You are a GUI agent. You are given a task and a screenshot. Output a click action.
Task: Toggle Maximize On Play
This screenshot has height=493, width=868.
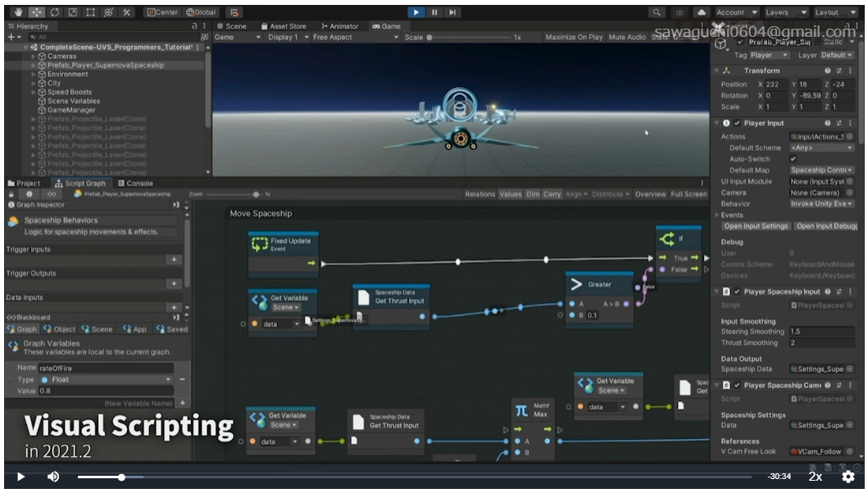[574, 37]
